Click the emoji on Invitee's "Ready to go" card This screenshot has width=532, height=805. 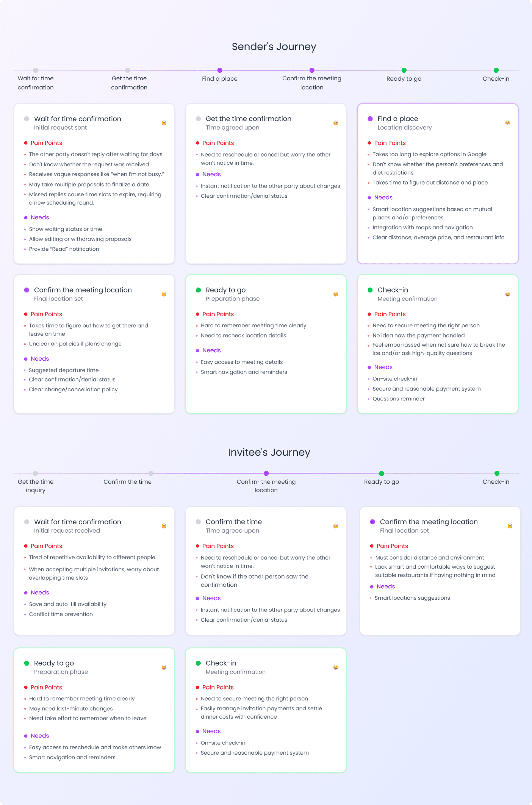[164, 667]
